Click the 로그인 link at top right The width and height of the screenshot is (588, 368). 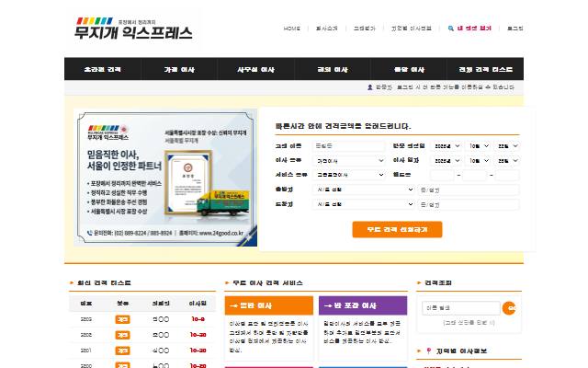point(514,29)
